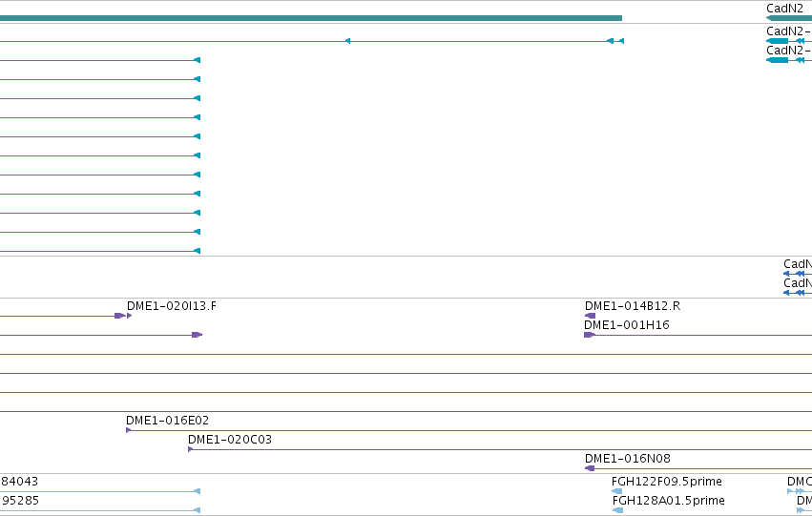Select the FGH122F09.5prime label

(x=666, y=482)
